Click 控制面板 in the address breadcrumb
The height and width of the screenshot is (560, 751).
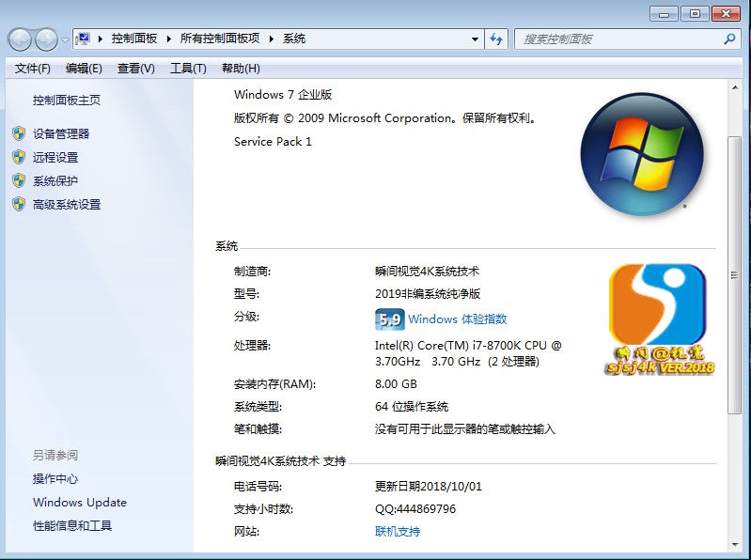pos(134,39)
